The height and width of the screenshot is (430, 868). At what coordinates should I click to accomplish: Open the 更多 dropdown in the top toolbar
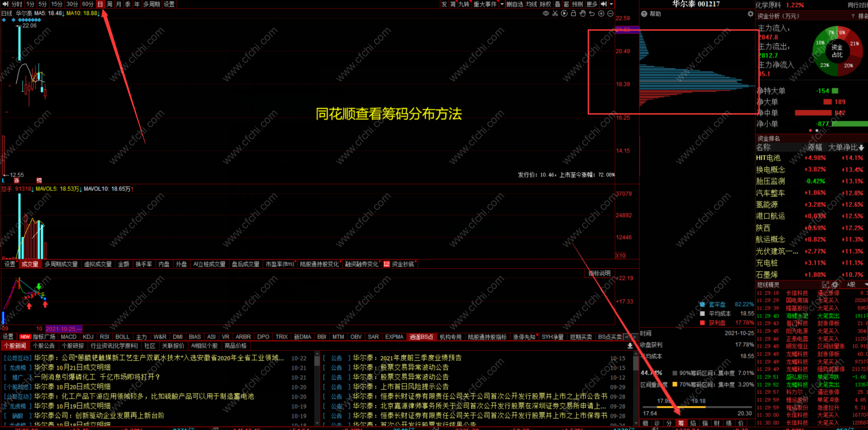pos(592,4)
